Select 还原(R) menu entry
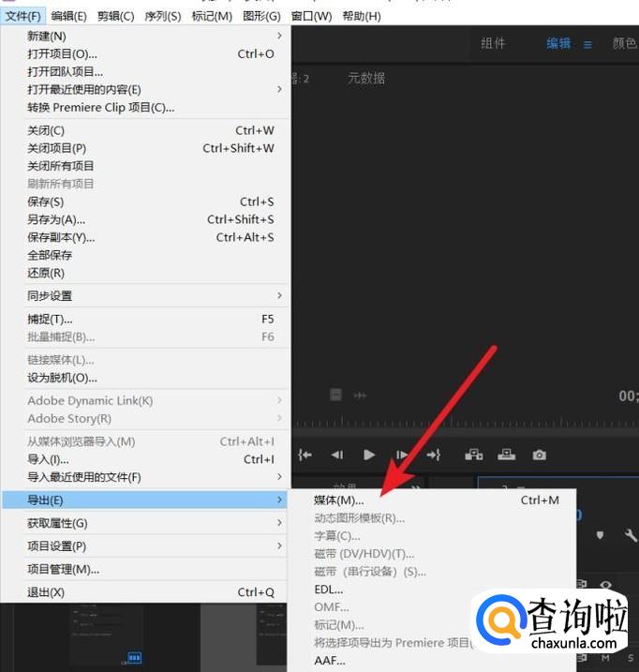The height and width of the screenshot is (672, 639). [145, 273]
